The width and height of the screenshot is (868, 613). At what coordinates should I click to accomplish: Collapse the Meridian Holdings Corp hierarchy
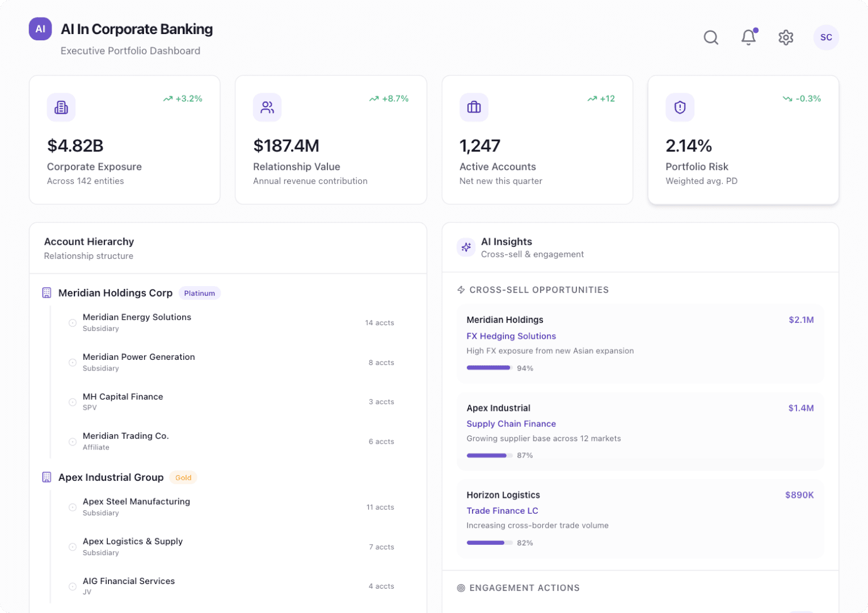[x=47, y=293]
